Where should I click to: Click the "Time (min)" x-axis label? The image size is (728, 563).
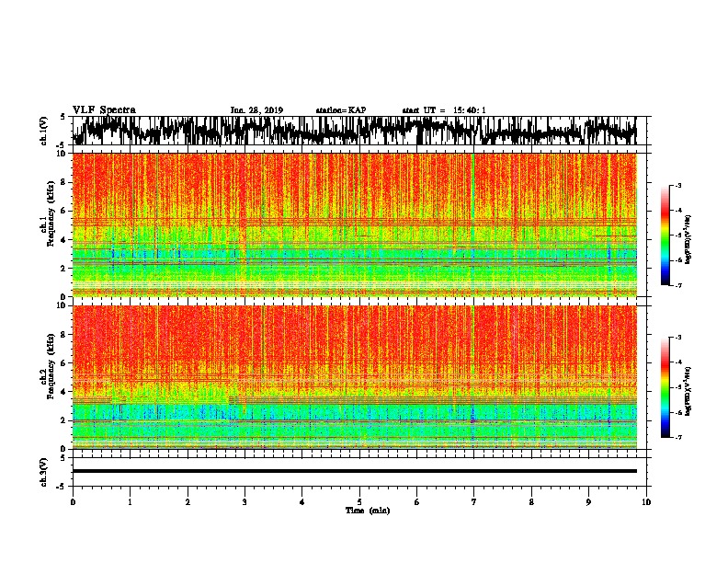(x=368, y=511)
